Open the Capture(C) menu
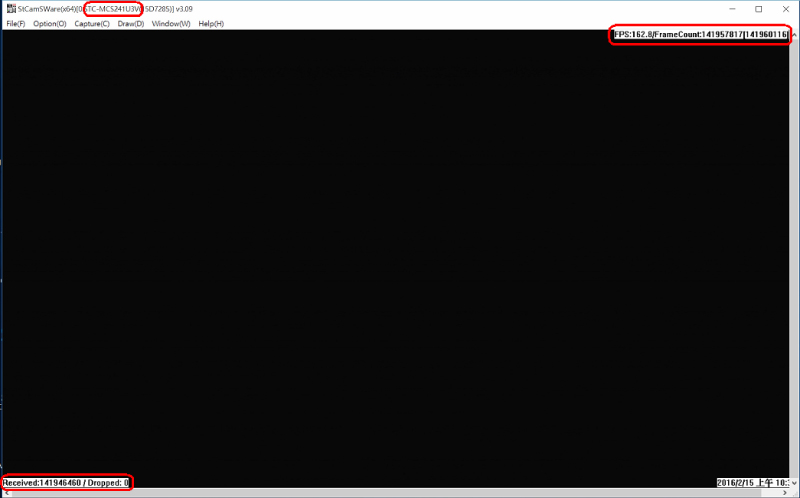 point(92,23)
